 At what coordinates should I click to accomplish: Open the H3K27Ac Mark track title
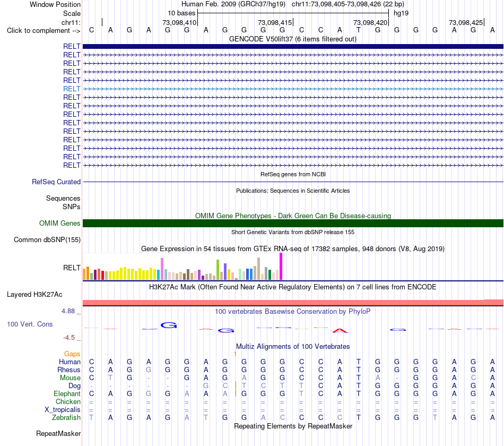tap(292, 287)
